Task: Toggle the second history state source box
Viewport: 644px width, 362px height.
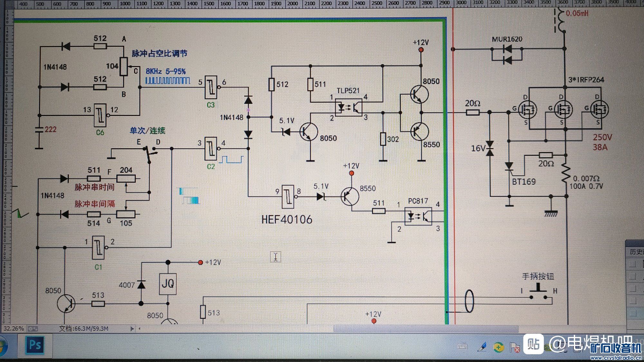Action: 633,276
